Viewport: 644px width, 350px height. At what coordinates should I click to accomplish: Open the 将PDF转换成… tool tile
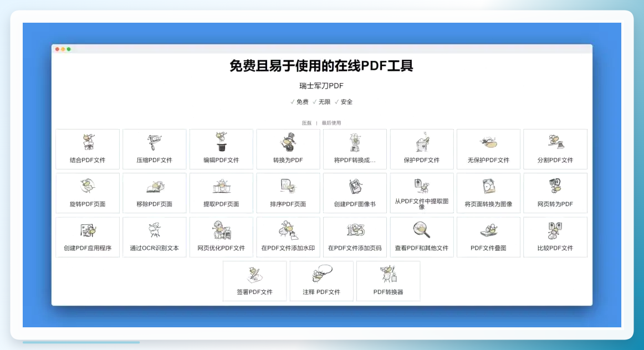pos(355,149)
